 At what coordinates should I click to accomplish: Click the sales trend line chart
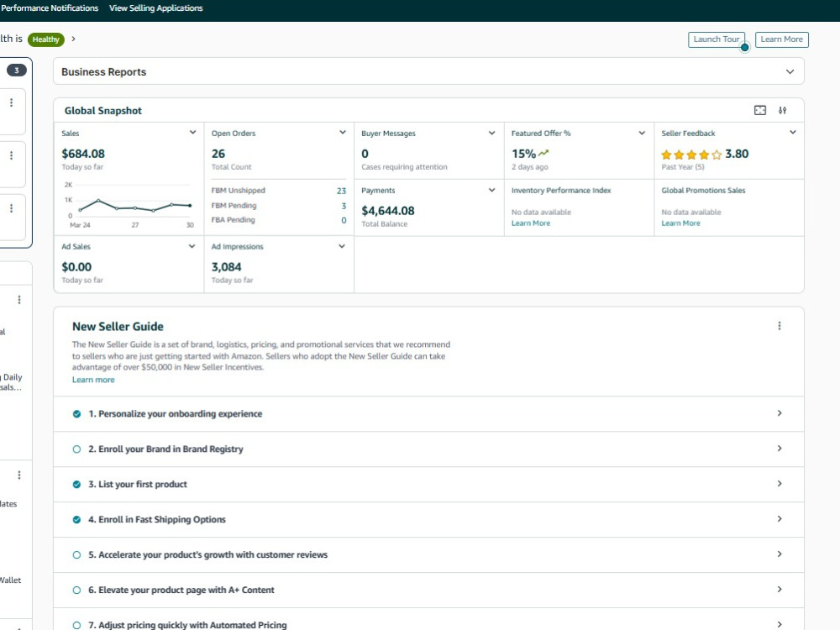click(129, 205)
